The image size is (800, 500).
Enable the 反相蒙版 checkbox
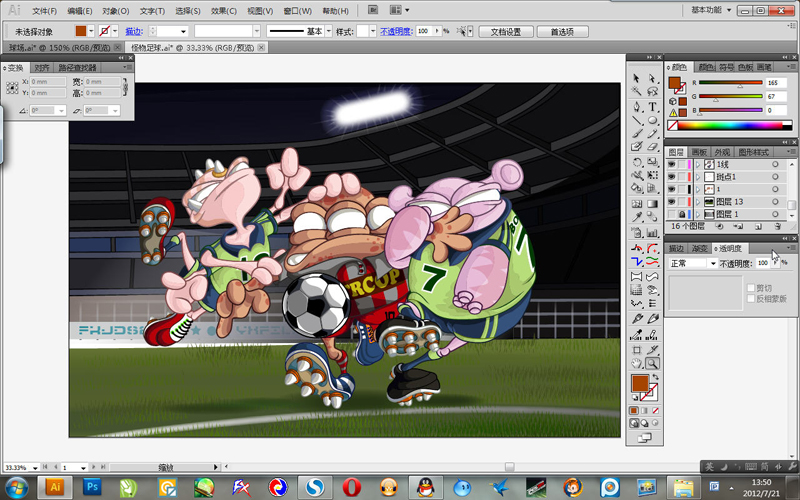coord(751,298)
